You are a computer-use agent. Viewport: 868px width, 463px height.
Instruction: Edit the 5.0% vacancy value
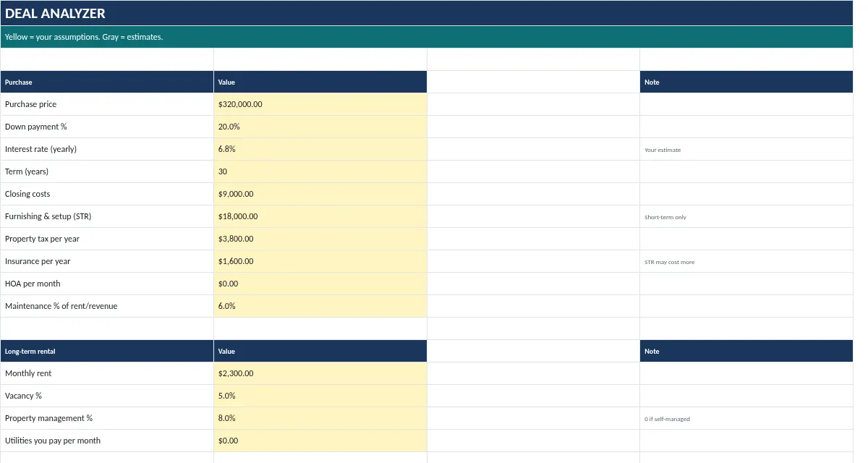[x=320, y=396]
